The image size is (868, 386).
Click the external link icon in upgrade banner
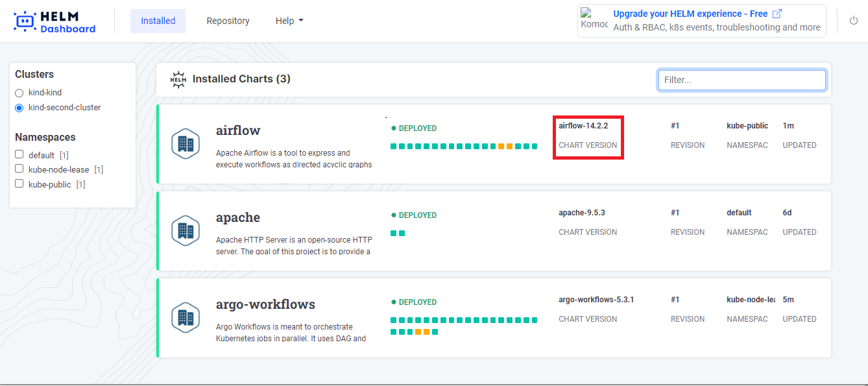pyautogui.click(x=777, y=14)
